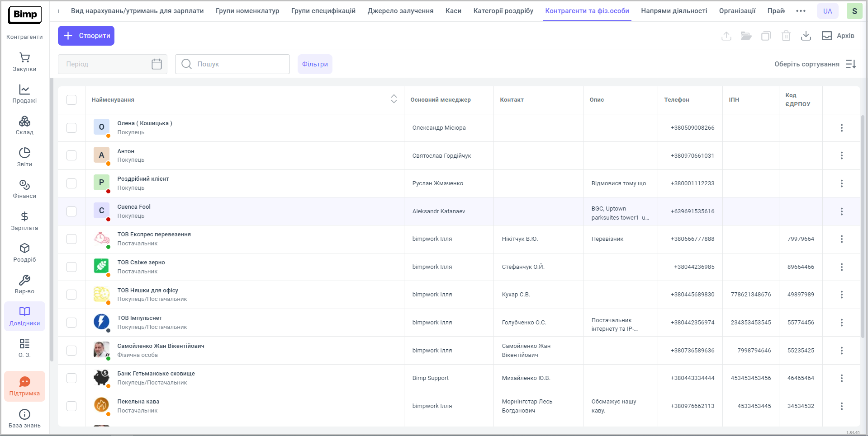Click the Фільтри button
Viewport: 868px width, 436px height.
coord(315,64)
